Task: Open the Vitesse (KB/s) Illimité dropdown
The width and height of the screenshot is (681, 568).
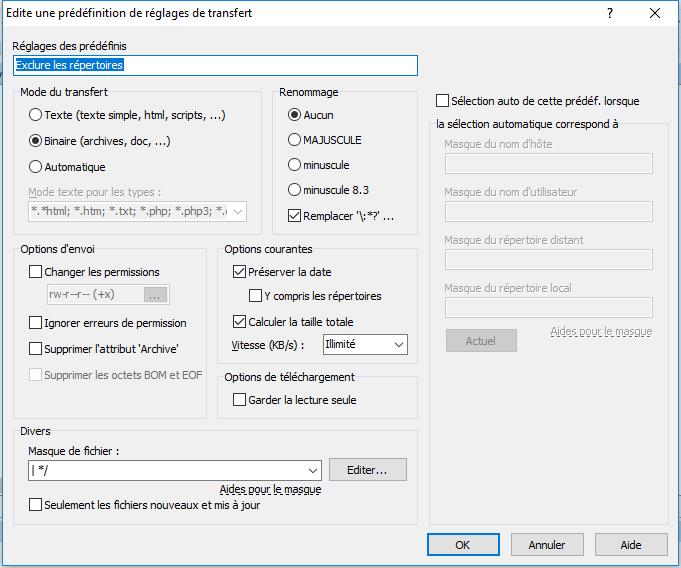Action: pos(365,344)
